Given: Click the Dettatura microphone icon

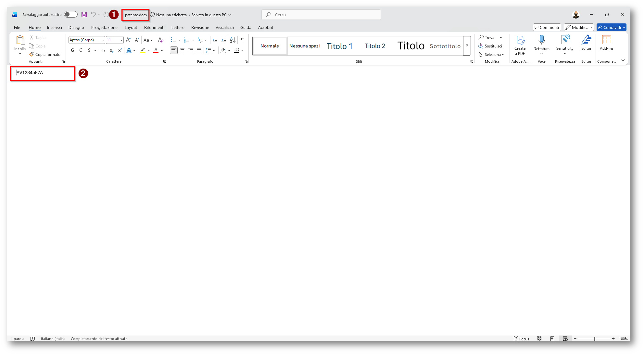Looking at the screenshot, I should (x=541, y=40).
